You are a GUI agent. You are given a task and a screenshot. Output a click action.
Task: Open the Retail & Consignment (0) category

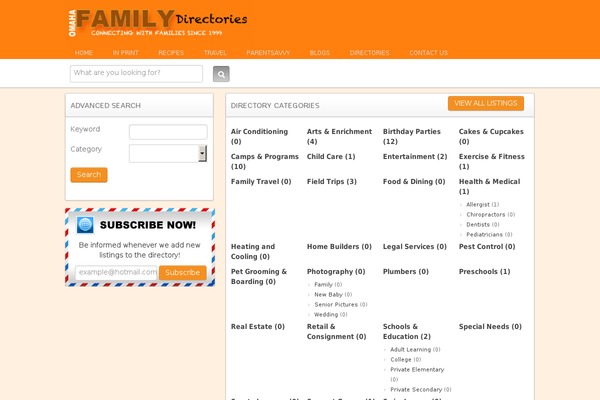click(336, 331)
